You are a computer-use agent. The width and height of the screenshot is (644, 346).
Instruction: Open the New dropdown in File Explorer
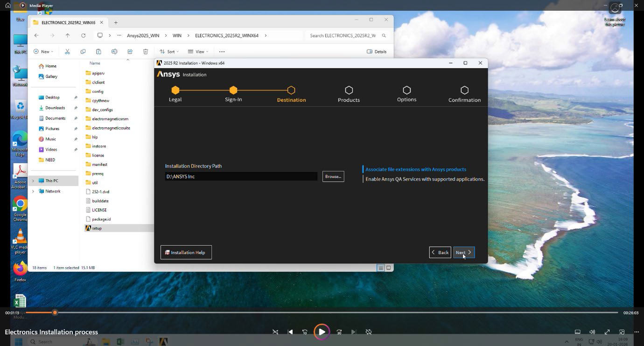[43, 52]
